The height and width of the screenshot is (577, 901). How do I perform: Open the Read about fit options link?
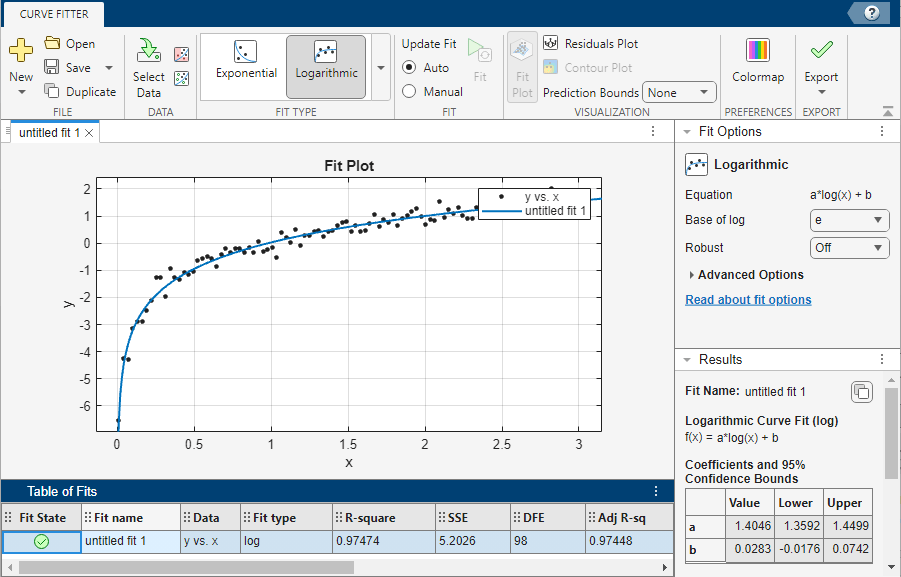point(748,300)
